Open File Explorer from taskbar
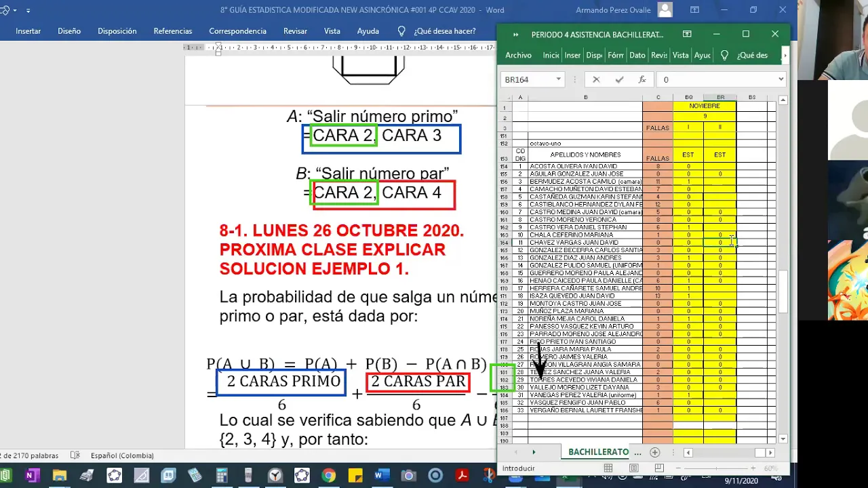Image resolution: width=868 pixels, height=488 pixels. coord(60,476)
